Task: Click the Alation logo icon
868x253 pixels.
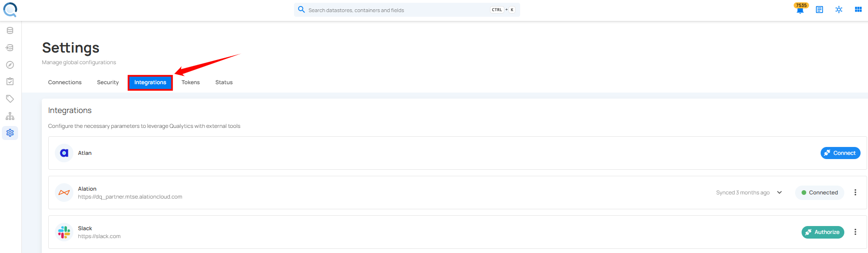Action: click(64, 193)
